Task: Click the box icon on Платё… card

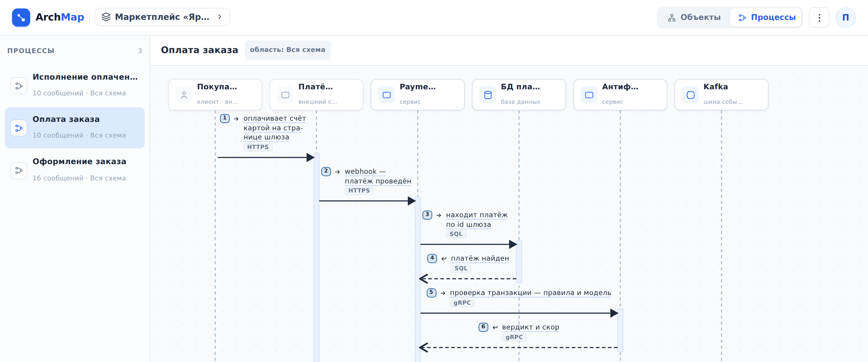Action: pos(285,95)
